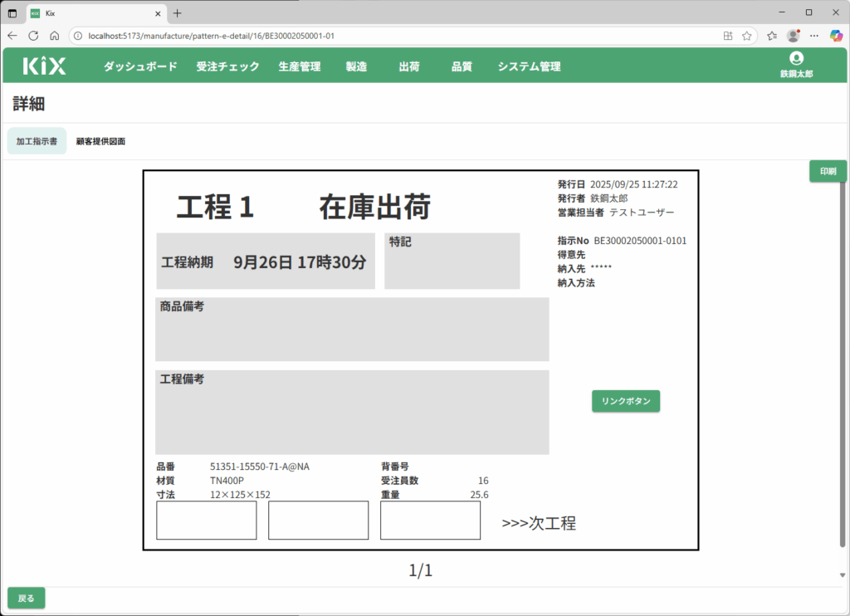
Task: Click the 戻る back button
Action: pyautogui.click(x=27, y=598)
